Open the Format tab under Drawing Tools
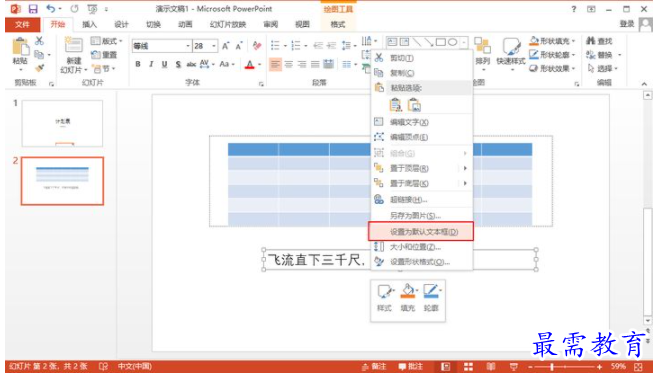654x376 pixels. tap(338, 25)
